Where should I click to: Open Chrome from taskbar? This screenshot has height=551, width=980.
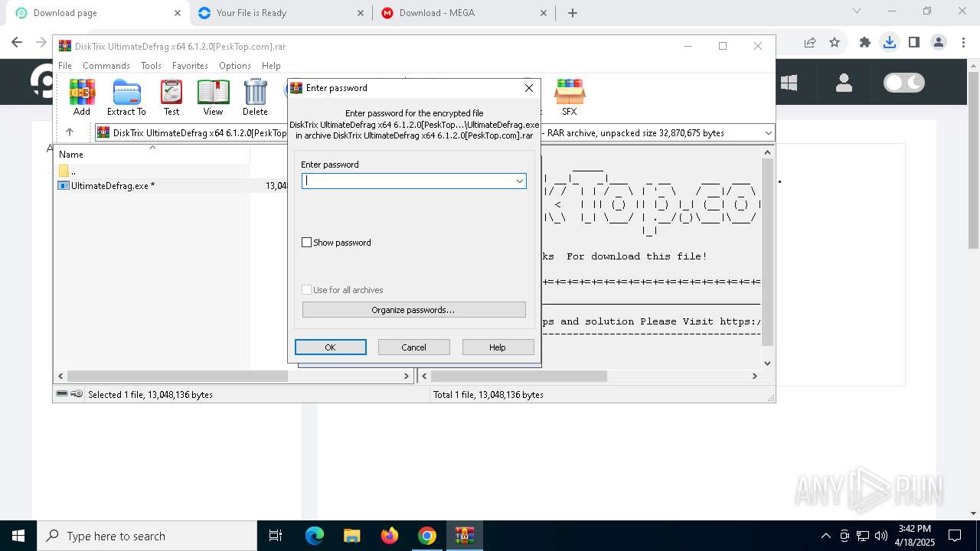(x=426, y=536)
